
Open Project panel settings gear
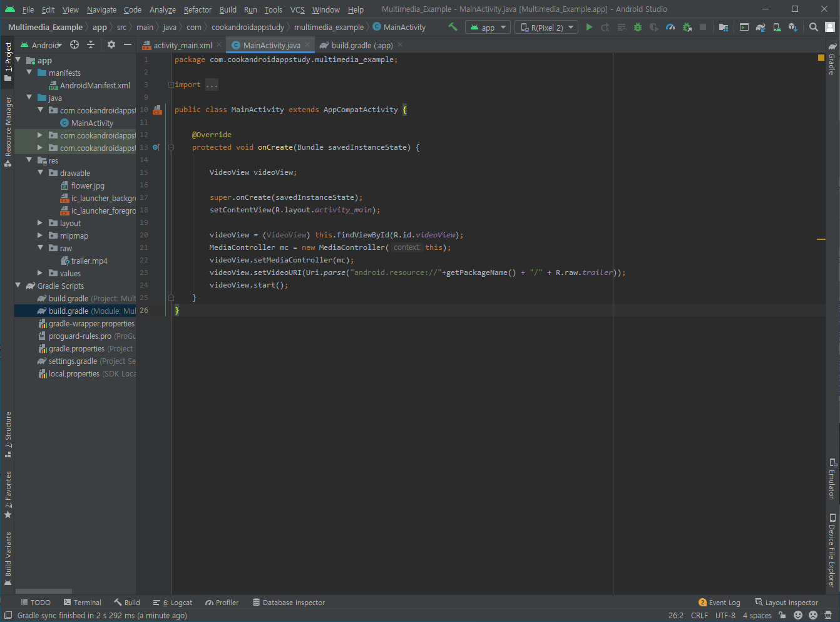(111, 44)
